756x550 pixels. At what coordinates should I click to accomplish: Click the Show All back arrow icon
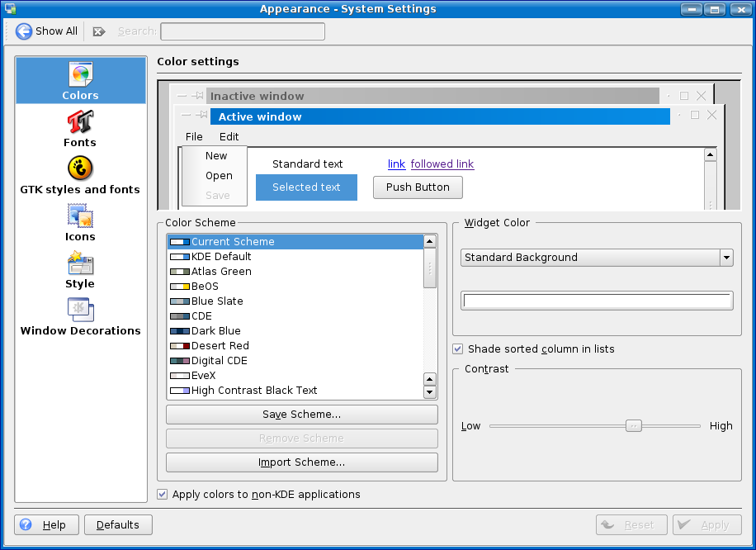tap(24, 31)
